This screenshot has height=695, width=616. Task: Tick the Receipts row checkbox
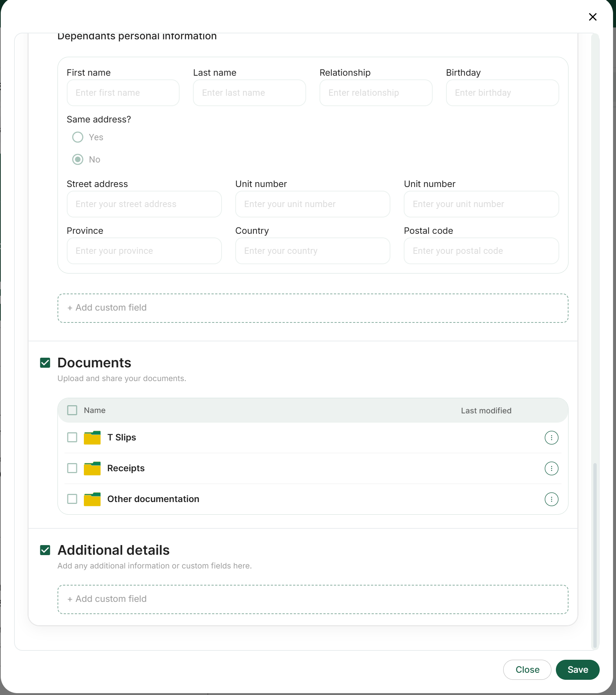[72, 468]
